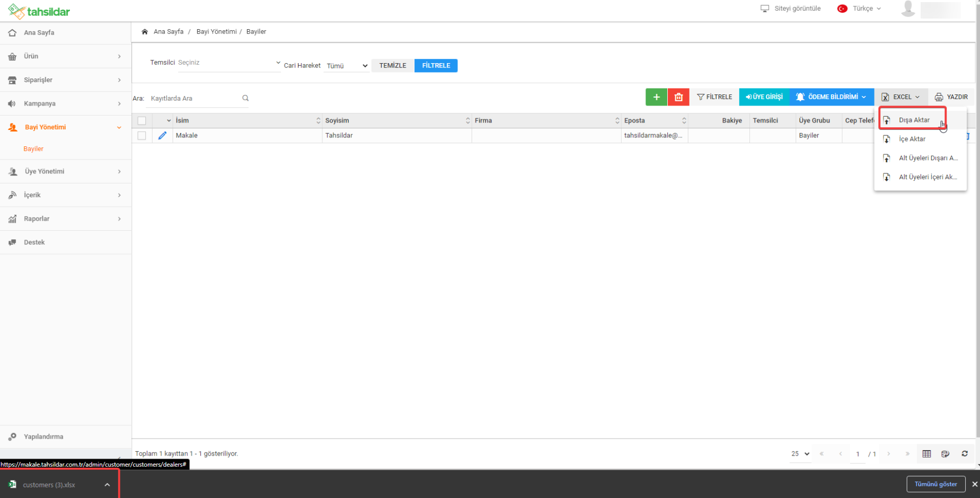The width and height of the screenshot is (980, 498).
Task: Click the YAZDIR print button
Action: [951, 97]
